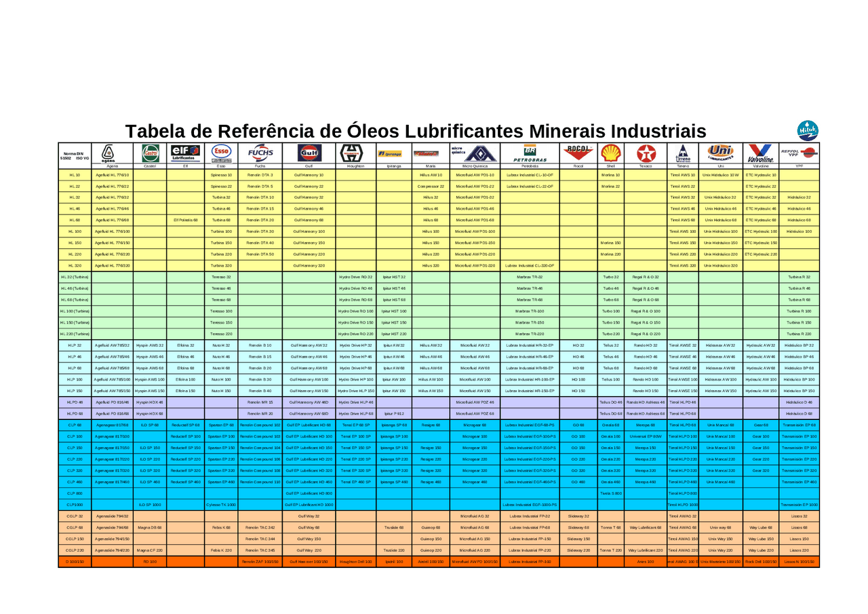
Task: Select the 'HO 32' cell
Action: (578, 345)
